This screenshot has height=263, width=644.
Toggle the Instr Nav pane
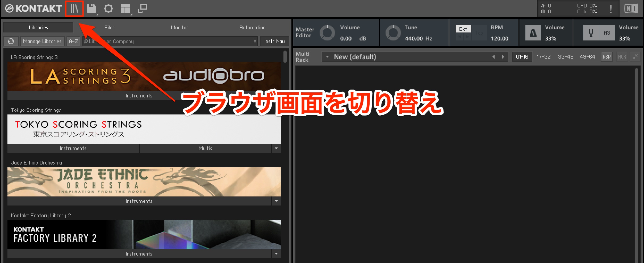pos(274,41)
